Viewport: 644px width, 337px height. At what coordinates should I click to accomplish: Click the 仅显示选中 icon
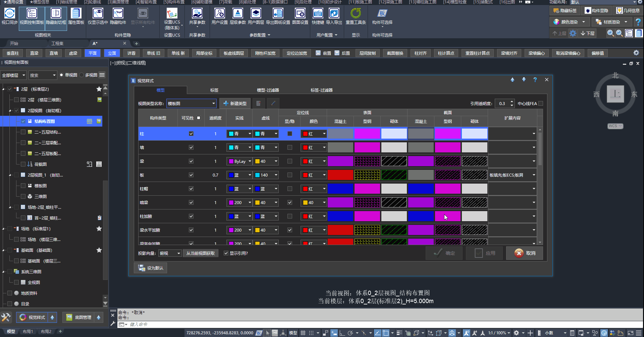click(98, 16)
